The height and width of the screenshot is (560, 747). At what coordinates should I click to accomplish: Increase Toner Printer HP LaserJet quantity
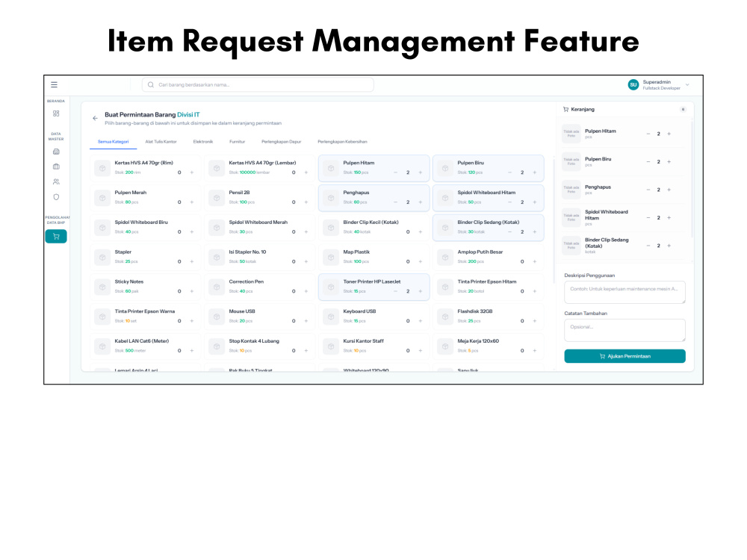tap(420, 291)
